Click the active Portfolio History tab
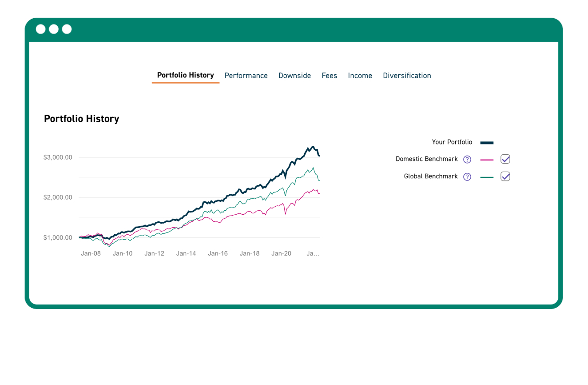 (x=185, y=76)
